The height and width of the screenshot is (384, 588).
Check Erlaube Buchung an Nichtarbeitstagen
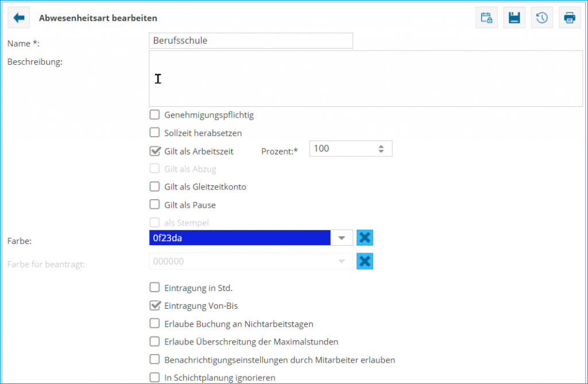pos(154,324)
